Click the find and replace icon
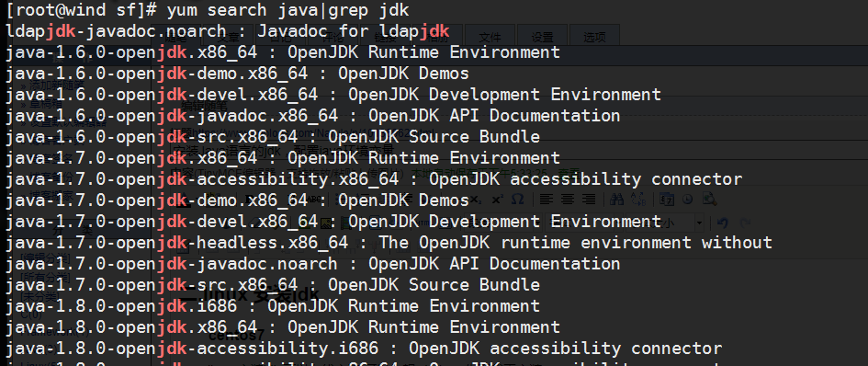This screenshot has width=868, height=366. [637, 199]
